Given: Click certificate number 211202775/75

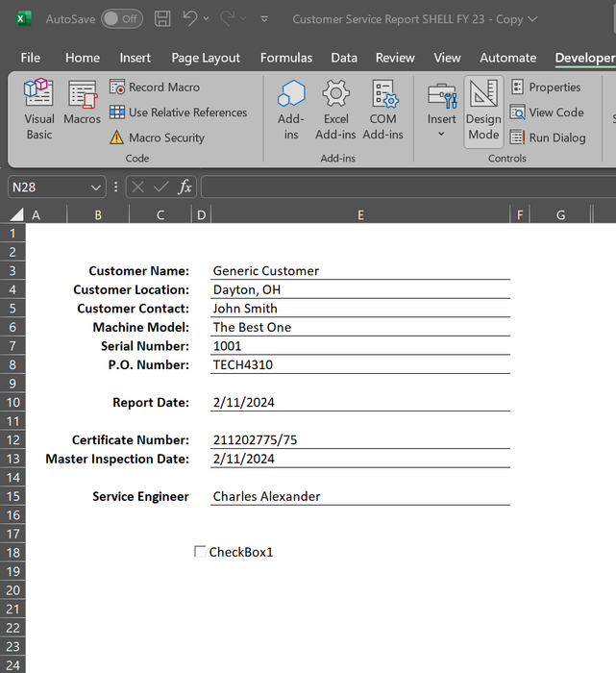Looking at the screenshot, I should pyautogui.click(x=360, y=440).
